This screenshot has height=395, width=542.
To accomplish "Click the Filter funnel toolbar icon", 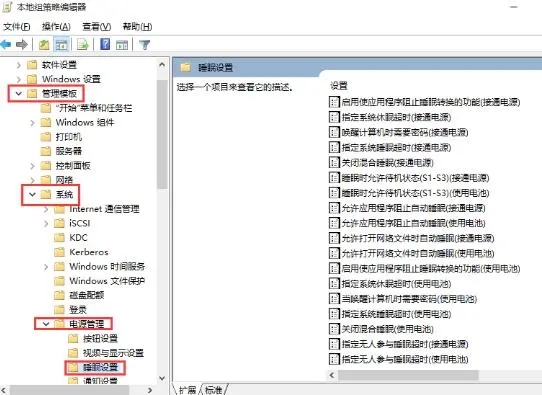I will point(144,45).
